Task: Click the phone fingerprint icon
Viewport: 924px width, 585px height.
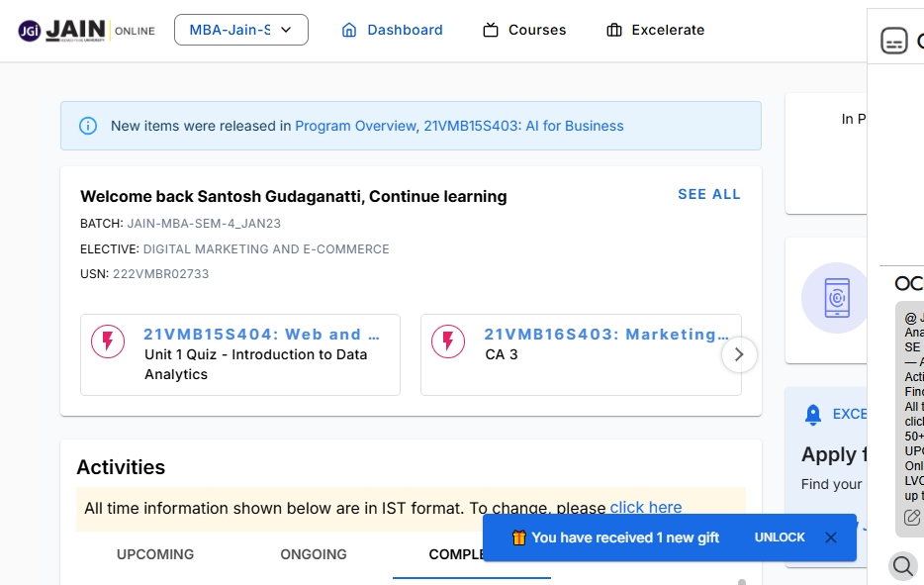Action: (x=837, y=298)
